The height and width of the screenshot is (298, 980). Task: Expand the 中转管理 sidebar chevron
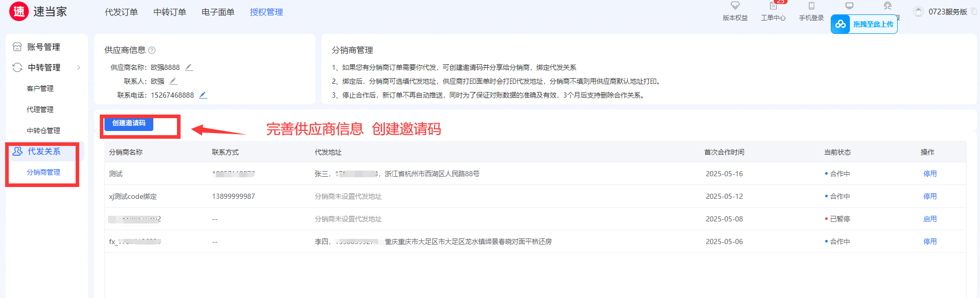(x=79, y=68)
